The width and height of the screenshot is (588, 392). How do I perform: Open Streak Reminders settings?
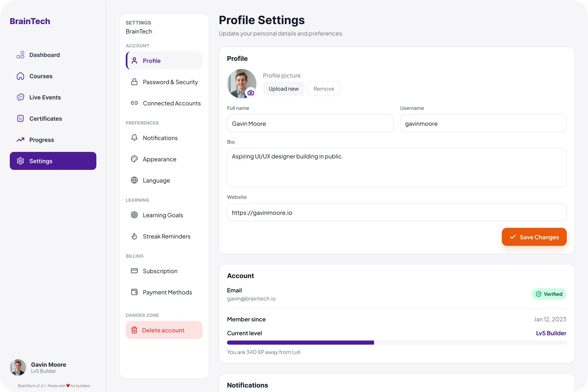[x=164, y=236]
